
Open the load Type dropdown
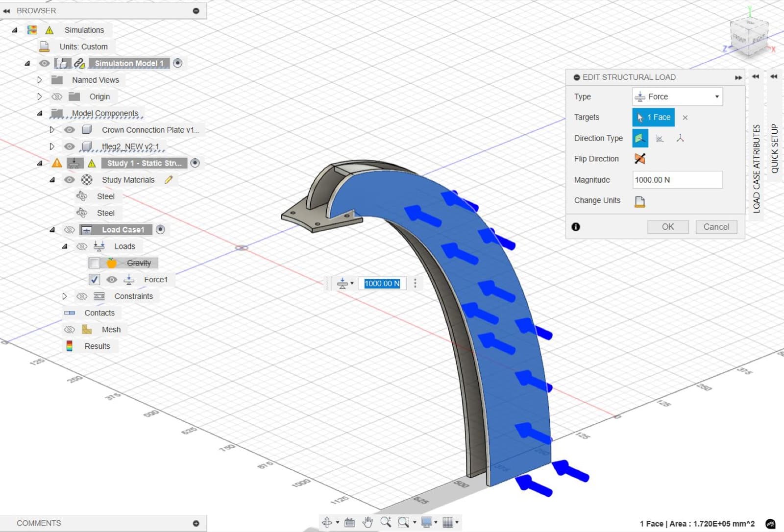[x=677, y=97]
